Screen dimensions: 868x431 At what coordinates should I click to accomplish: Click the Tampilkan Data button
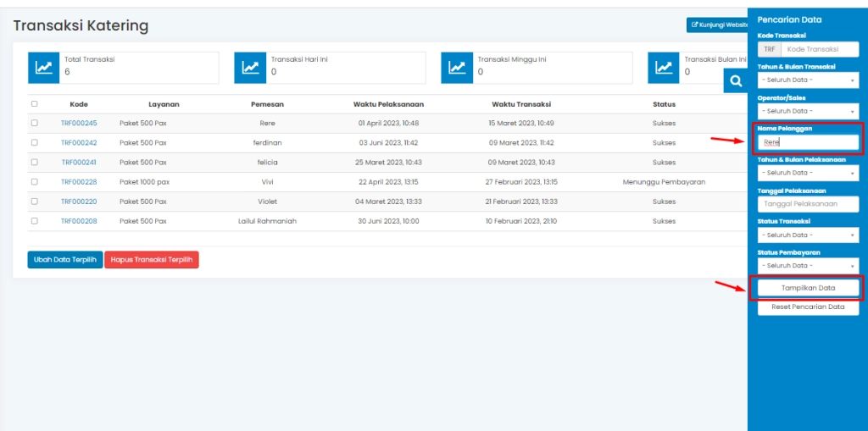point(808,288)
